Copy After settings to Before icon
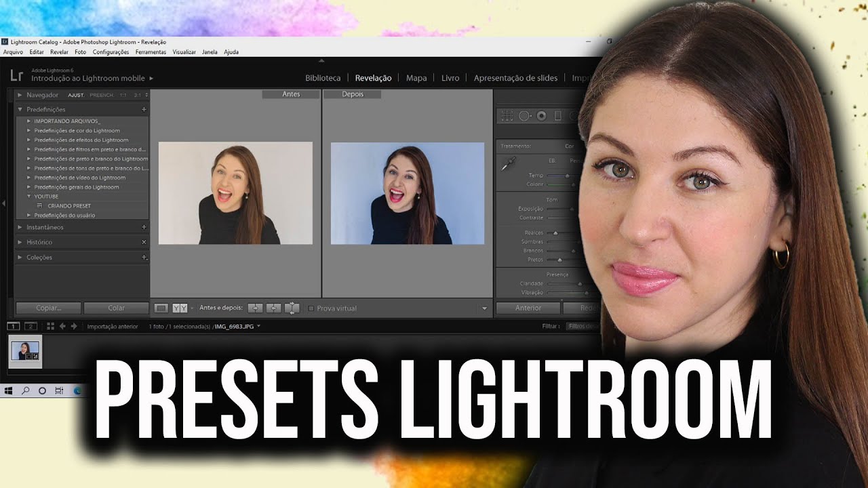This screenshot has width=868, height=488. click(273, 308)
